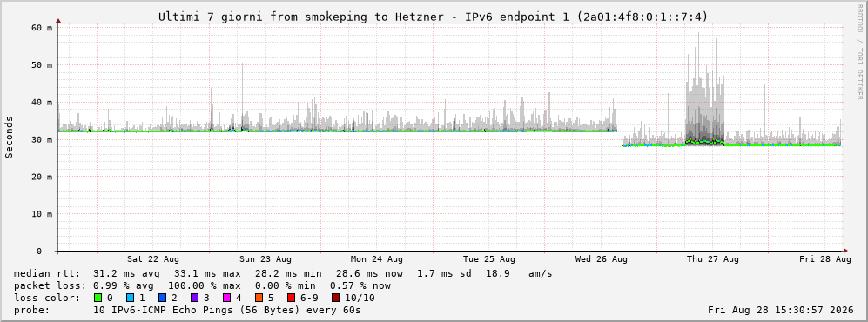Click the Tue 25 Aug axis label
868x322 pixels.
point(488,259)
